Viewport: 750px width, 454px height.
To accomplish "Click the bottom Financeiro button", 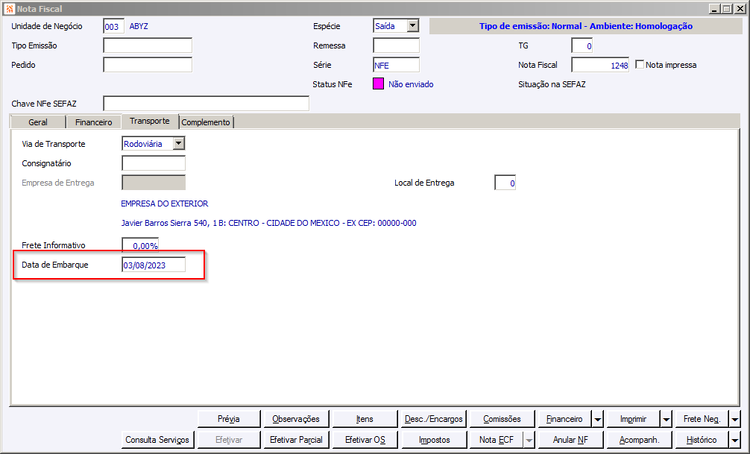I will pyautogui.click(x=565, y=419).
